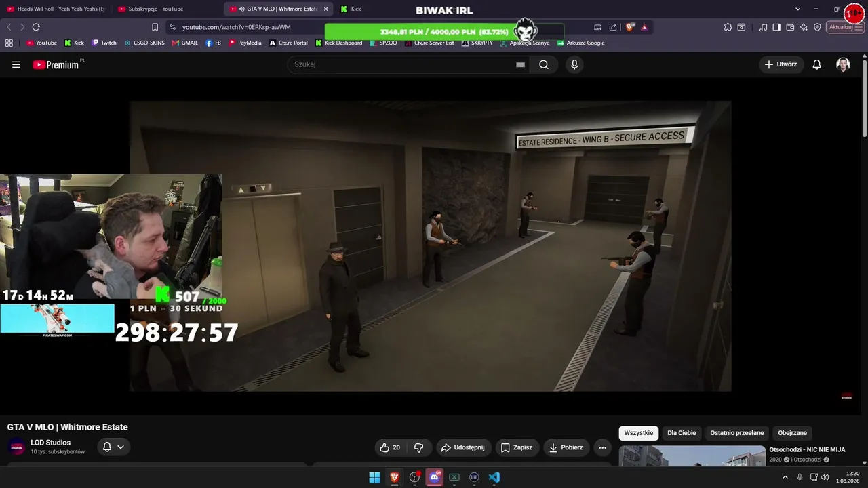This screenshot has width=868, height=488.
Task: Open the CSGO-SKINS bookmark
Action: [x=144, y=43]
